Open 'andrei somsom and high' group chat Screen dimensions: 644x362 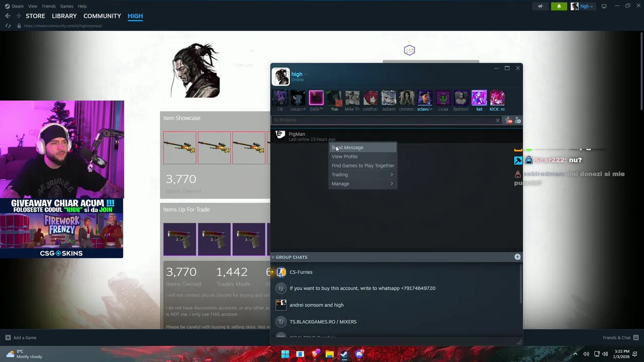coord(395,305)
